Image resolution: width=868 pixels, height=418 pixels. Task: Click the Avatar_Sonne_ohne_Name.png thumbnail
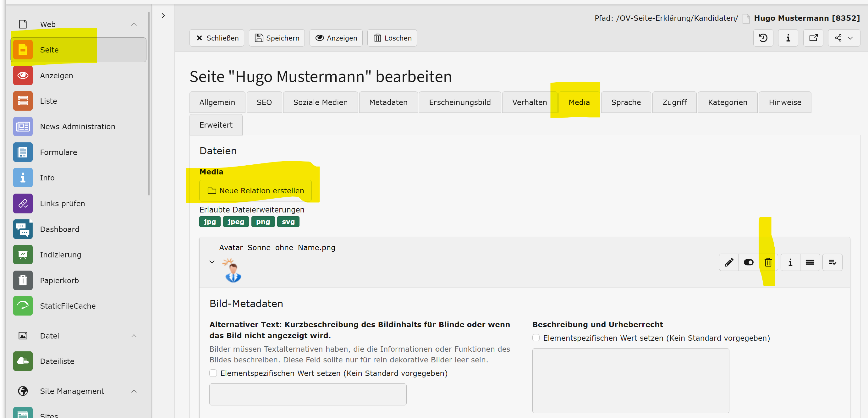point(233,270)
